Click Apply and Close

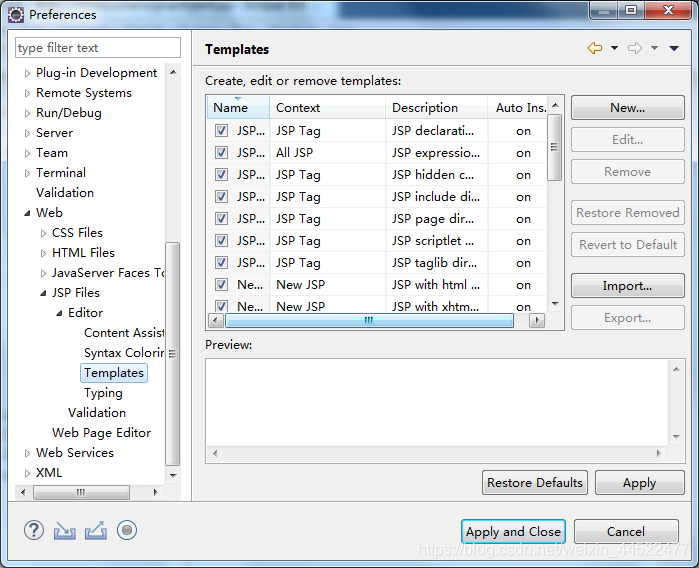[x=513, y=531]
